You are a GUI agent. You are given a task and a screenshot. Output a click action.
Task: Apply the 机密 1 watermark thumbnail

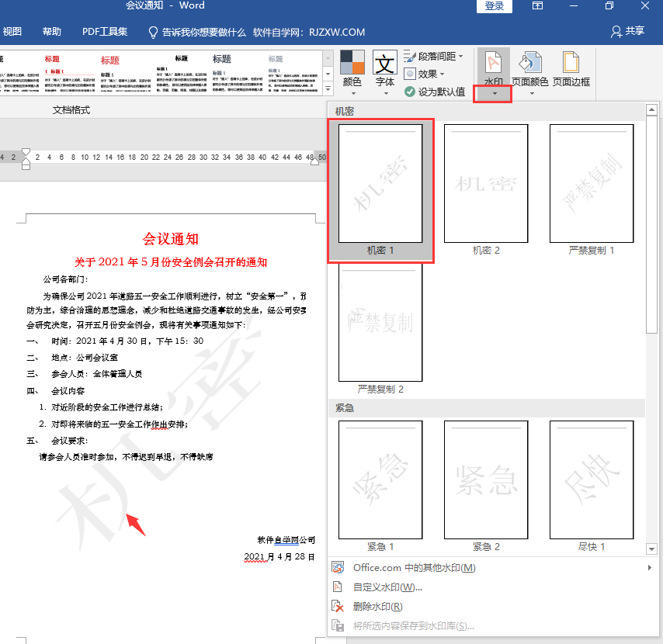[x=380, y=184]
